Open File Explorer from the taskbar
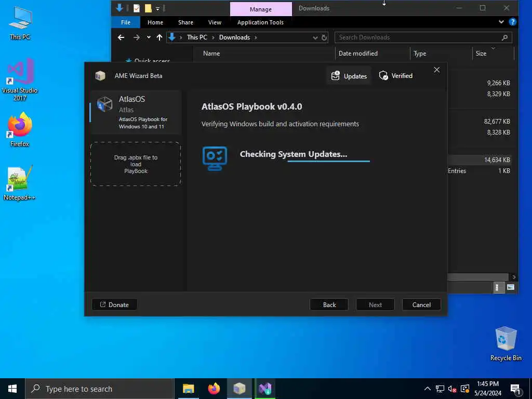 188,389
